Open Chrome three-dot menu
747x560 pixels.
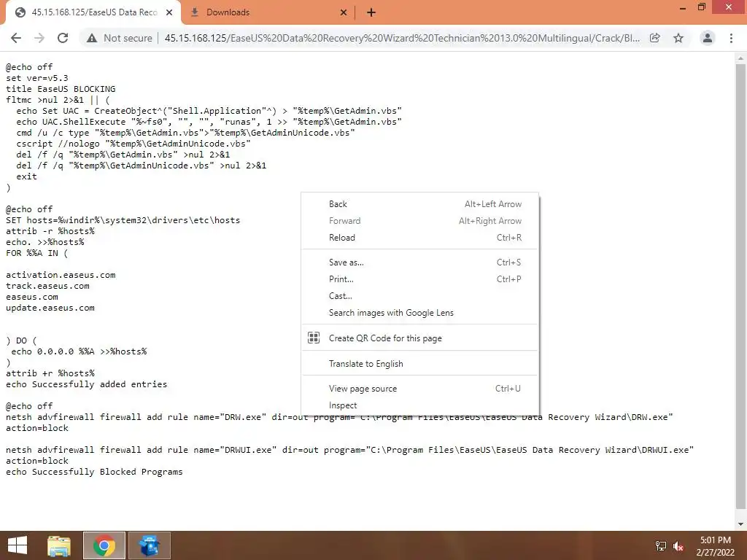731,38
